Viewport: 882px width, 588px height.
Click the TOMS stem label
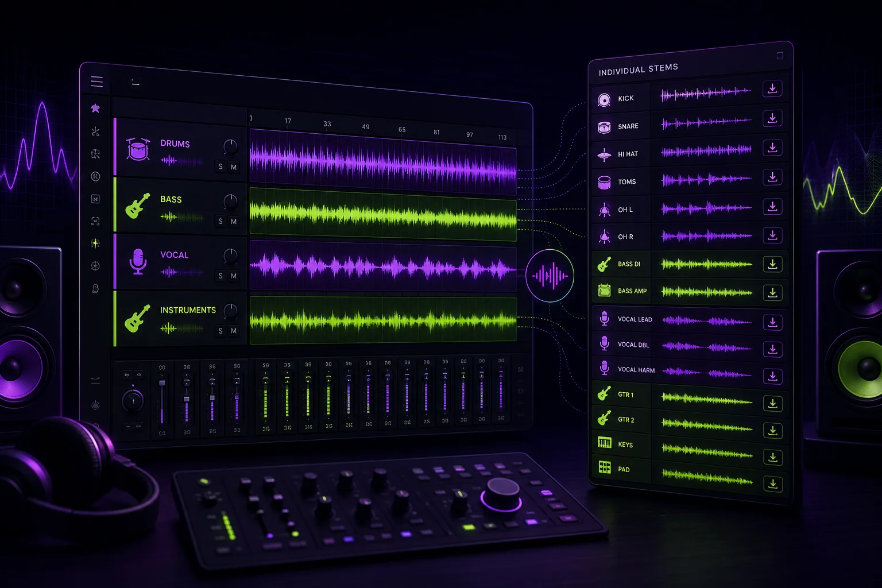626,181
